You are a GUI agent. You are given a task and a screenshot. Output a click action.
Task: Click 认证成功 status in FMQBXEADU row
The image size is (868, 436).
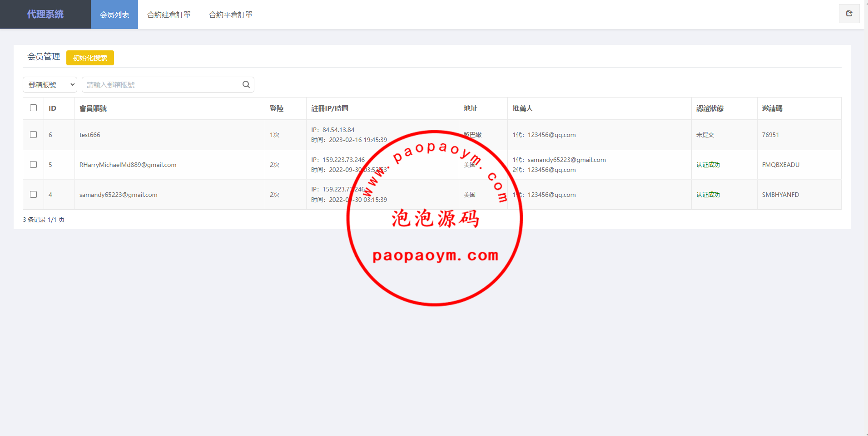[x=708, y=165]
